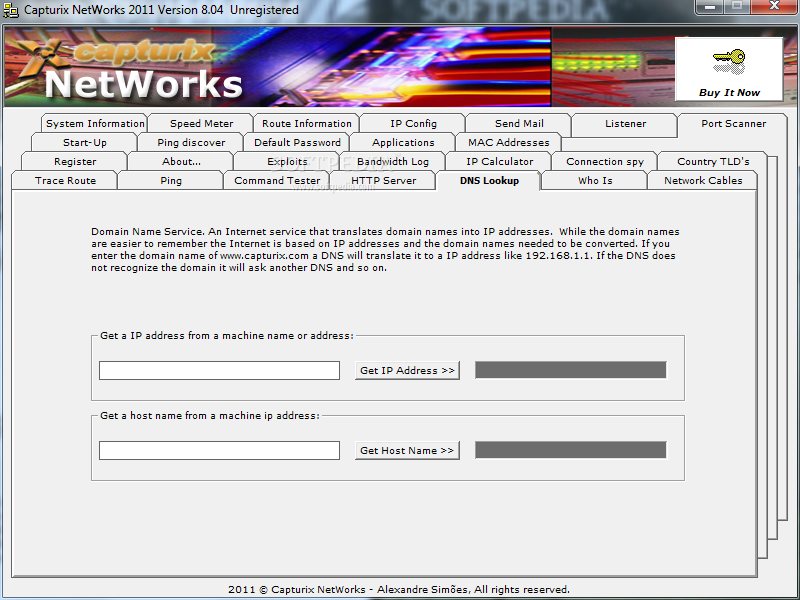Click the gray IP address result box
Image resolution: width=800 pixels, height=600 pixels.
coord(570,370)
